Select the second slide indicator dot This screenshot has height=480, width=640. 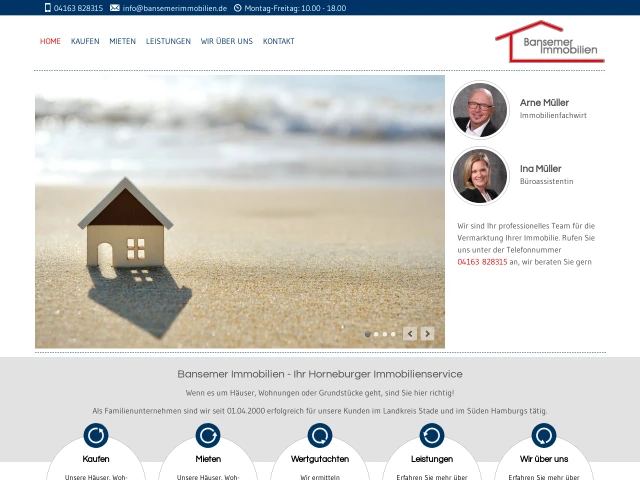tap(376, 334)
